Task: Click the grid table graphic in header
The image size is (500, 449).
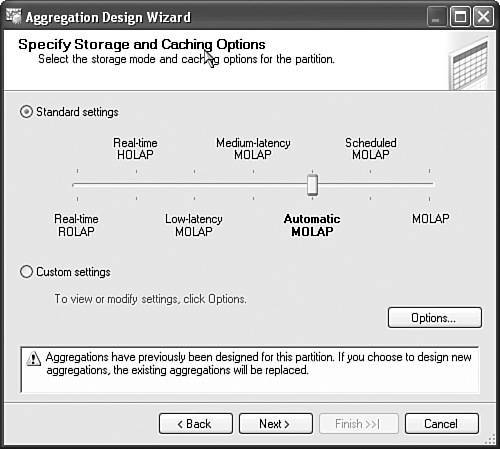Action: click(469, 64)
